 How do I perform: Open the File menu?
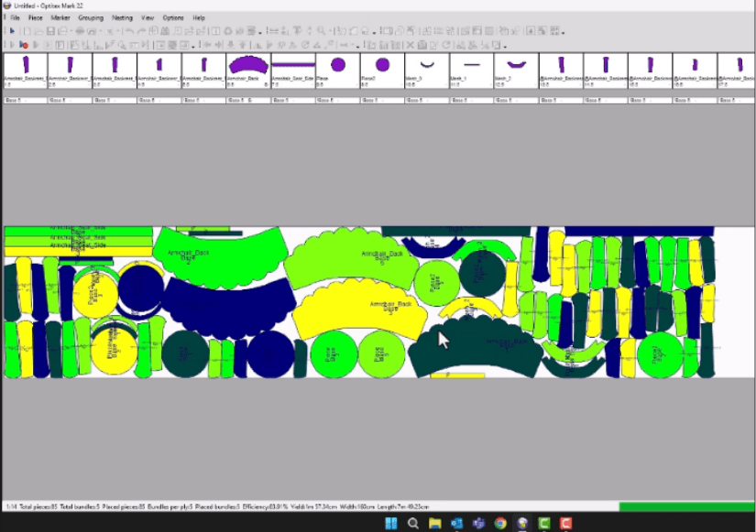coord(16,17)
